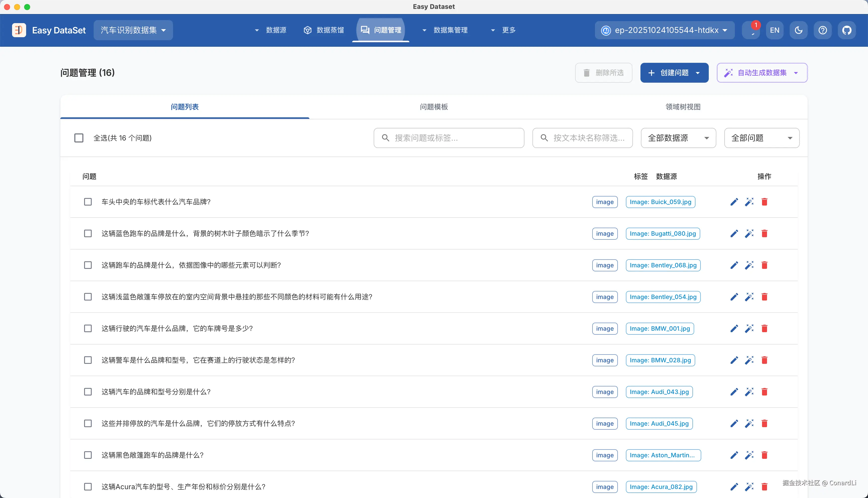Viewport: 868px width, 498px height.
Task: Delete the Bentley_068.jpg question
Action: pyautogui.click(x=765, y=265)
